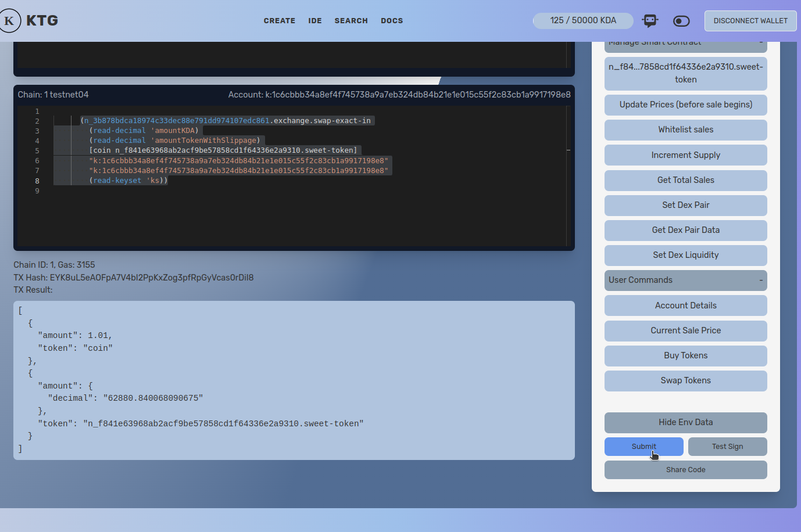Select the sweet-token contract button
The height and width of the screenshot is (532, 801).
[x=686, y=73]
